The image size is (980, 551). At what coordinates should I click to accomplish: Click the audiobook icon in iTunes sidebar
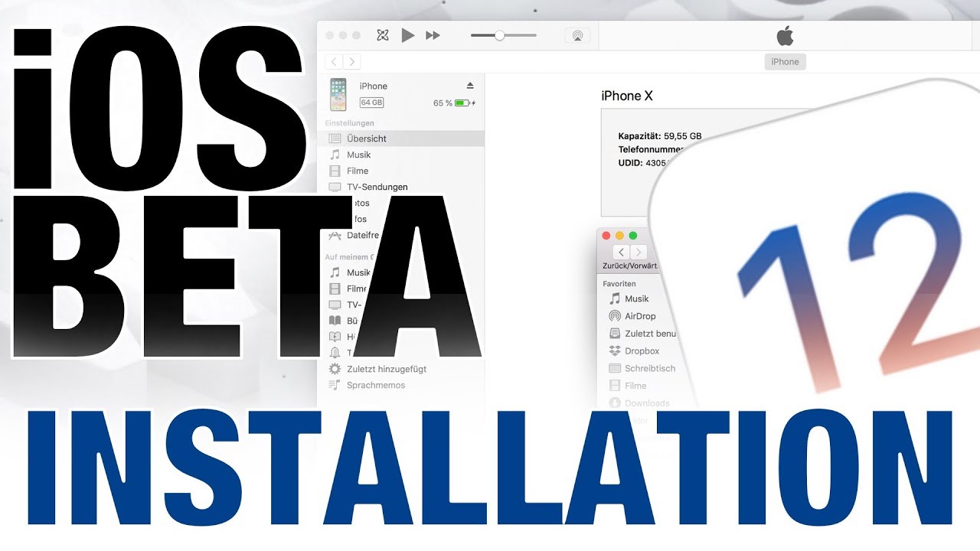(x=335, y=337)
